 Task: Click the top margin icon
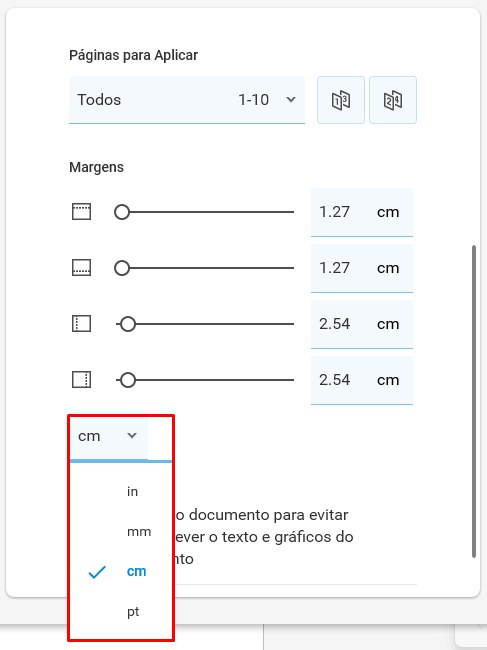(81, 212)
